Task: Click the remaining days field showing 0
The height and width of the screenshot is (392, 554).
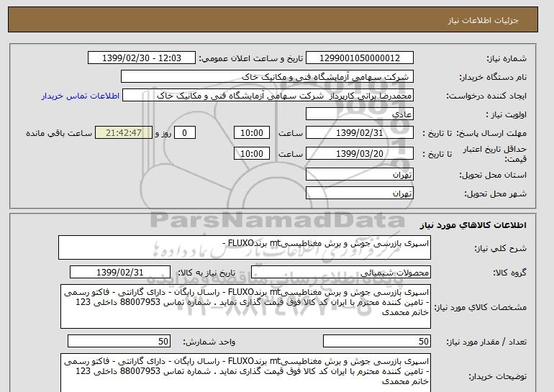Action: [184, 133]
